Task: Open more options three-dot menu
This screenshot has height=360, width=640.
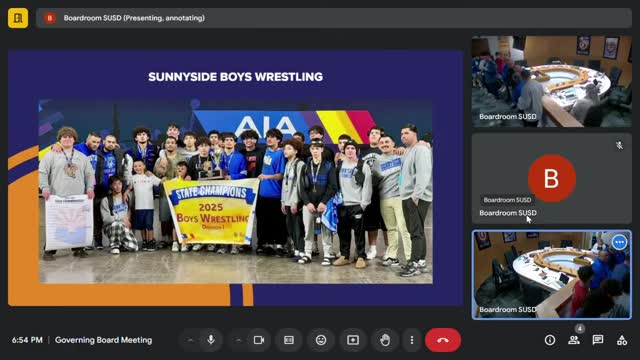Action: pyautogui.click(x=412, y=340)
